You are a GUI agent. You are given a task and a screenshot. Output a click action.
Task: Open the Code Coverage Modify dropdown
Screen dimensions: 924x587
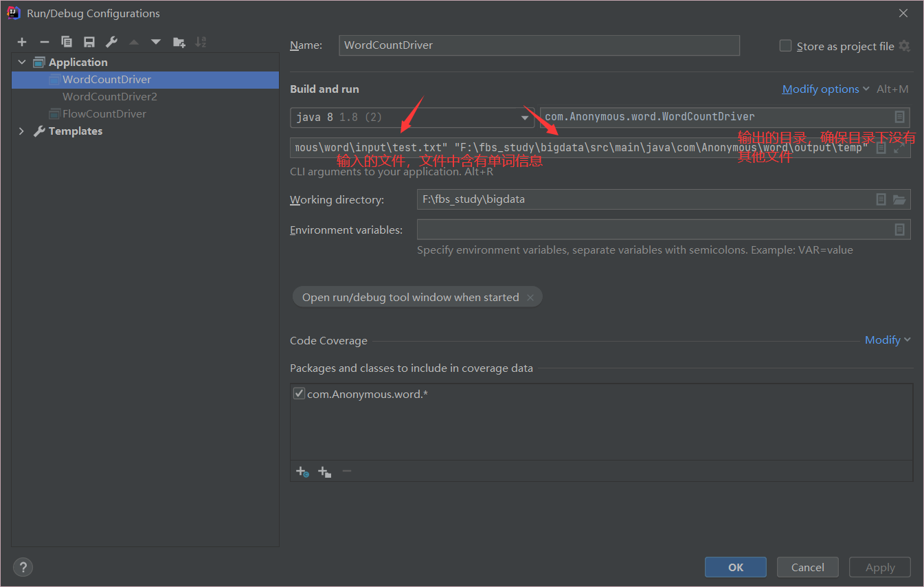(x=888, y=340)
